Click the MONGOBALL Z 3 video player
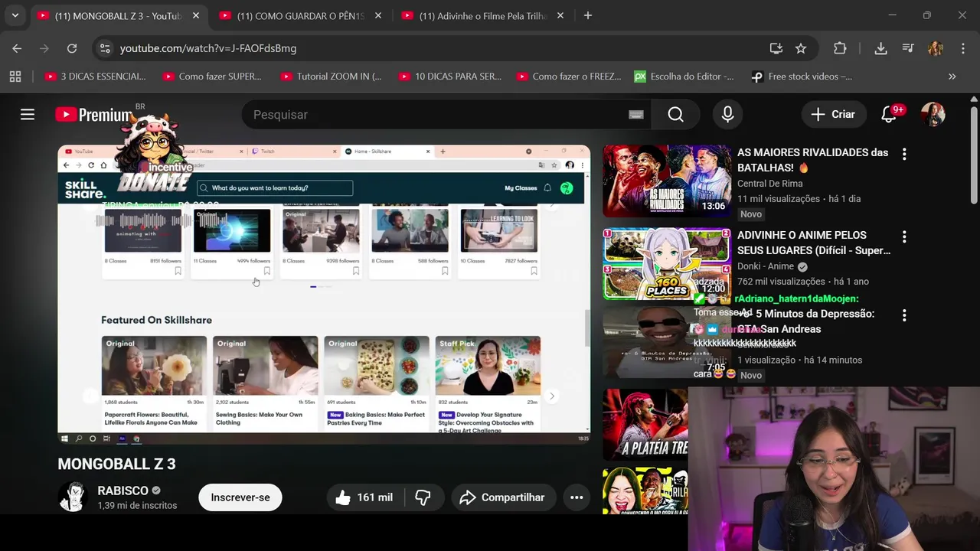The image size is (980, 551). pos(324,294)
